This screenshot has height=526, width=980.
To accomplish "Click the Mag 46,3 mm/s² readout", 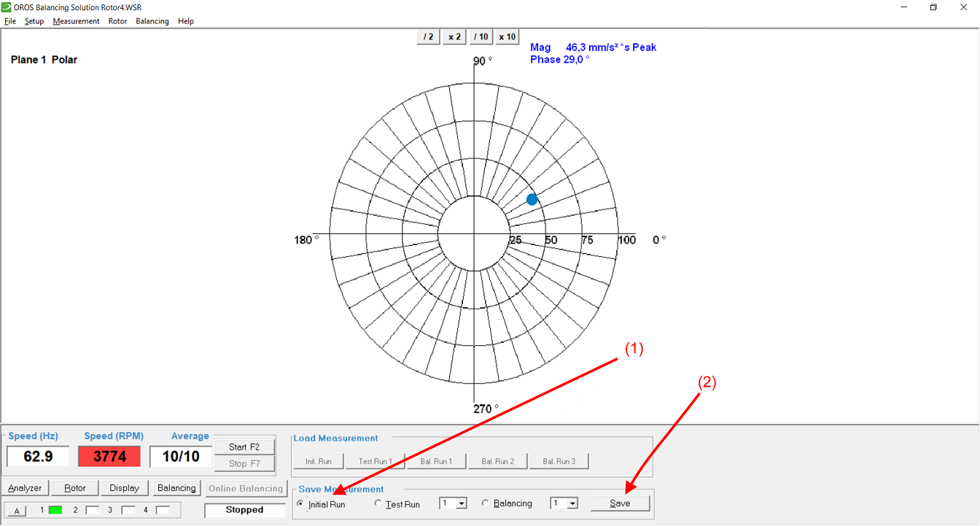I will [594, 47].
